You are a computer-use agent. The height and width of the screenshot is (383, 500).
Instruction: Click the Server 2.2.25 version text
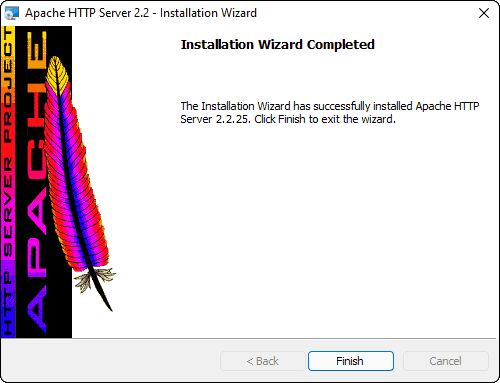[x=215, y=119]
